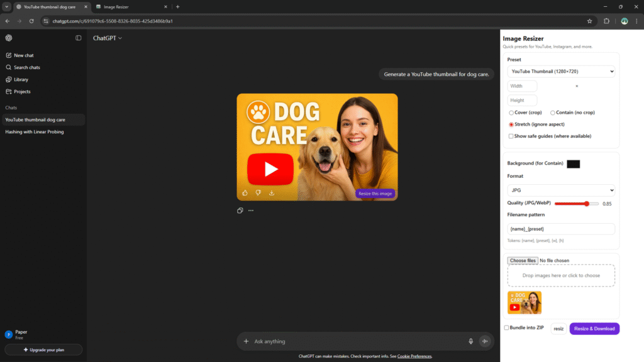Download the dog care thumbnail image
The width and height of the screenshot is (644, 362).
click(271, 193)
